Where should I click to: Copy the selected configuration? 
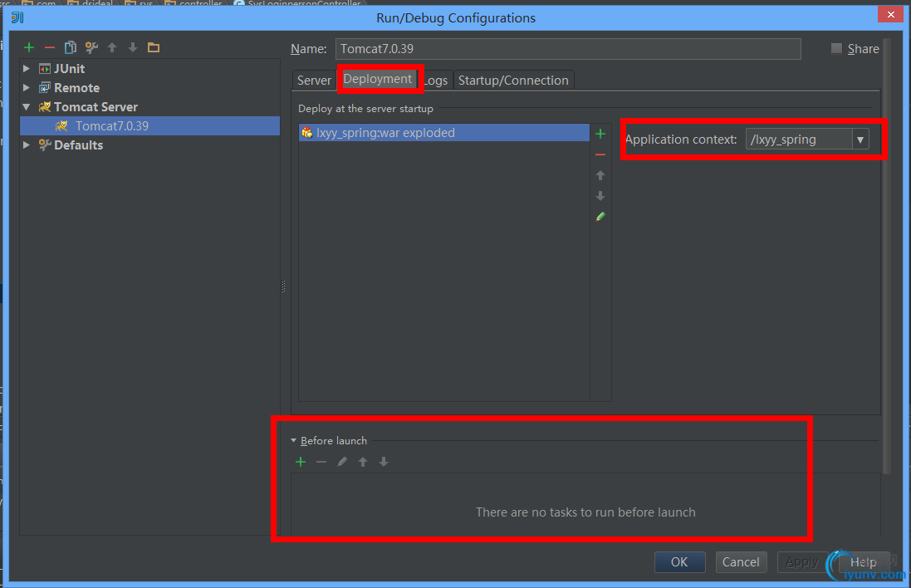(71, 47)
